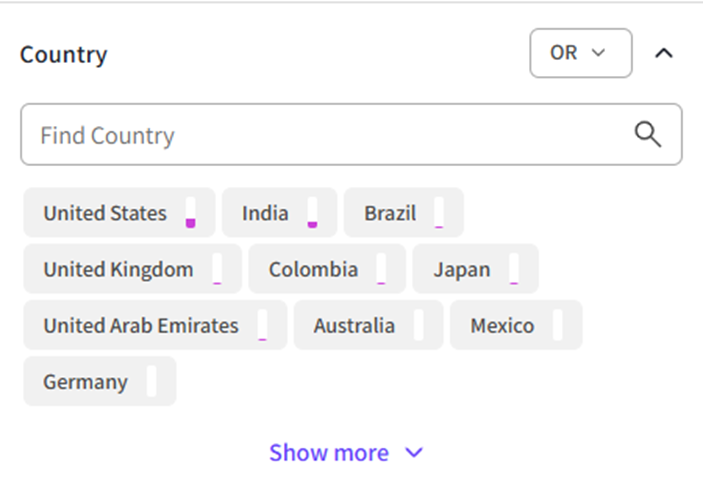Click the search magnifier icon

648,134
